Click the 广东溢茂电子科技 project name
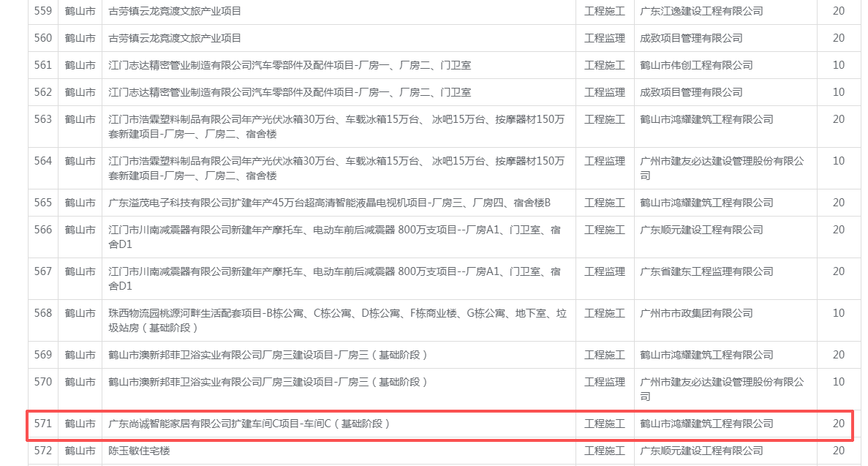868x466 pixels. point(329,203)
